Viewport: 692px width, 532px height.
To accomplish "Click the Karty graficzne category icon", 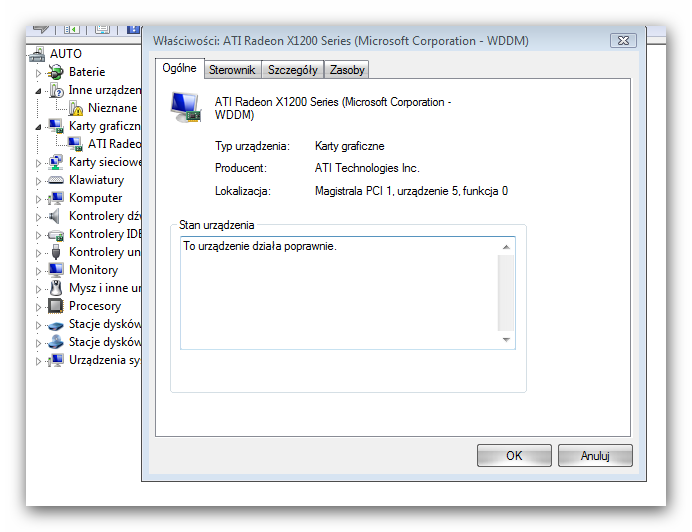I will pyautogui.click(x=56, y=126).
